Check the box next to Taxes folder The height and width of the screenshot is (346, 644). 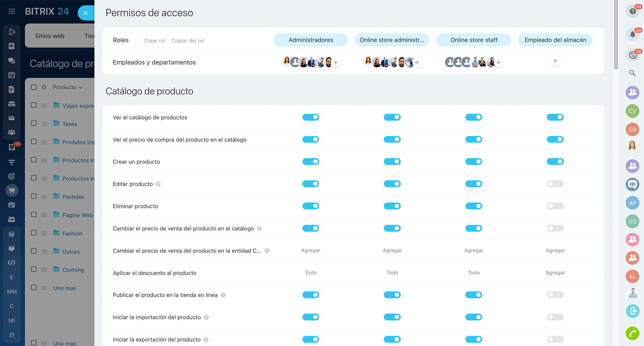tap(34, 123)
